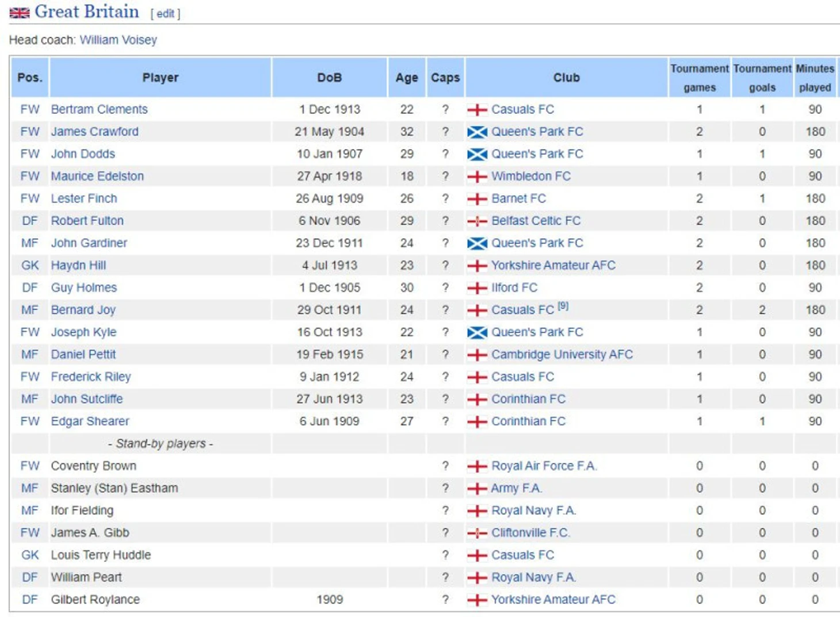Click the Union Jack flag beside Great Britain
Image resolution: width=840 pixels, height=617 pixels.
click(20, 13)
